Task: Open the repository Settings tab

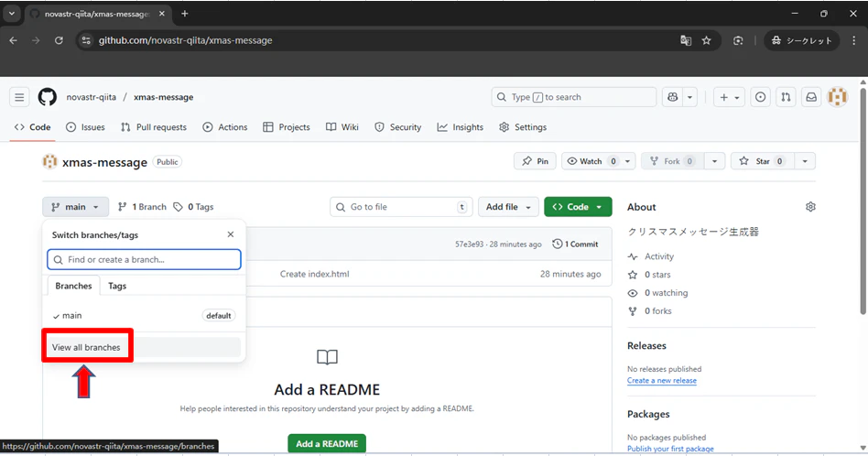Action: 523,127
